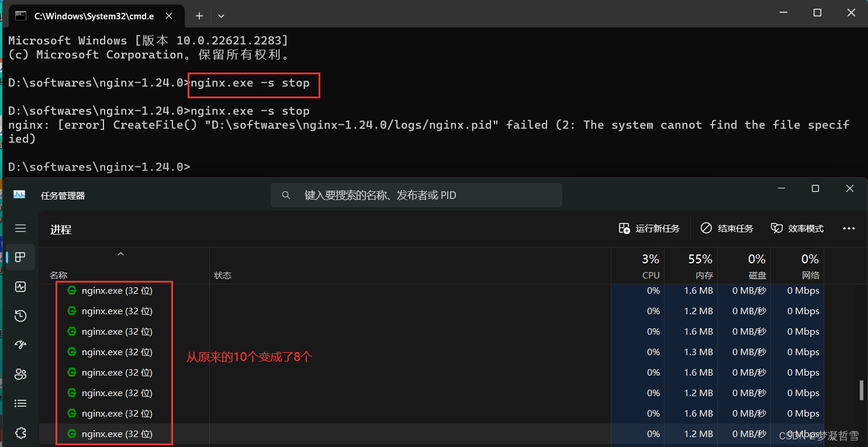
Task: Open Details page in Task Manager sidebar
Action: 20,403
